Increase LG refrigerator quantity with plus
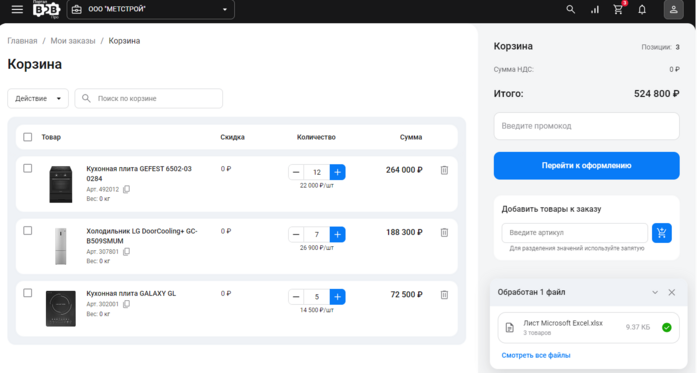The height and width of the screenshot is (373, 697). [337, 234]
